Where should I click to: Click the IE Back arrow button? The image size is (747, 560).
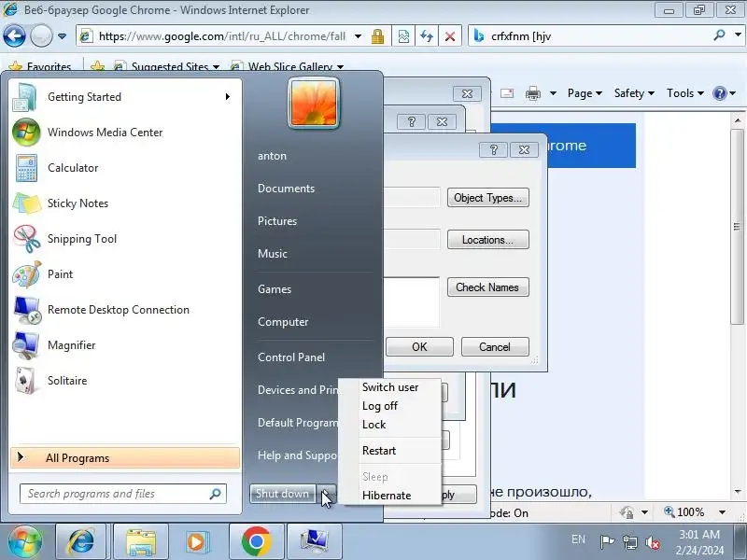tap(14, 35)
